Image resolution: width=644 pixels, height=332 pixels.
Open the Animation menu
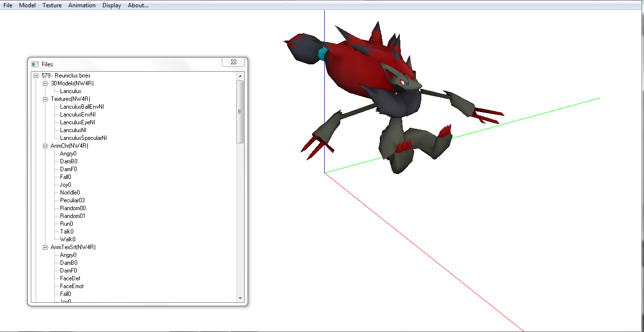[x=82, y=5]
